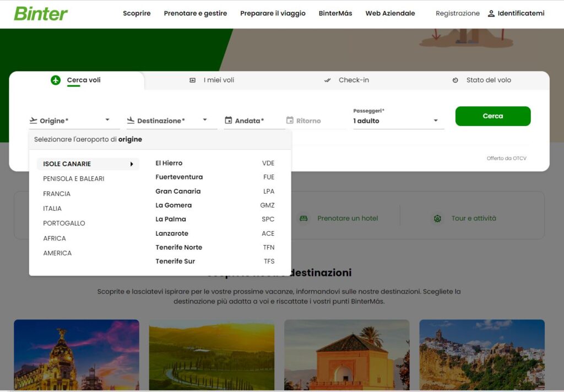Image resolution: width=564 pixels, height=392 pixels.
Task: Open the Prenotare e gestire menu
Action: pyautogui.click(x=196, y=13)
